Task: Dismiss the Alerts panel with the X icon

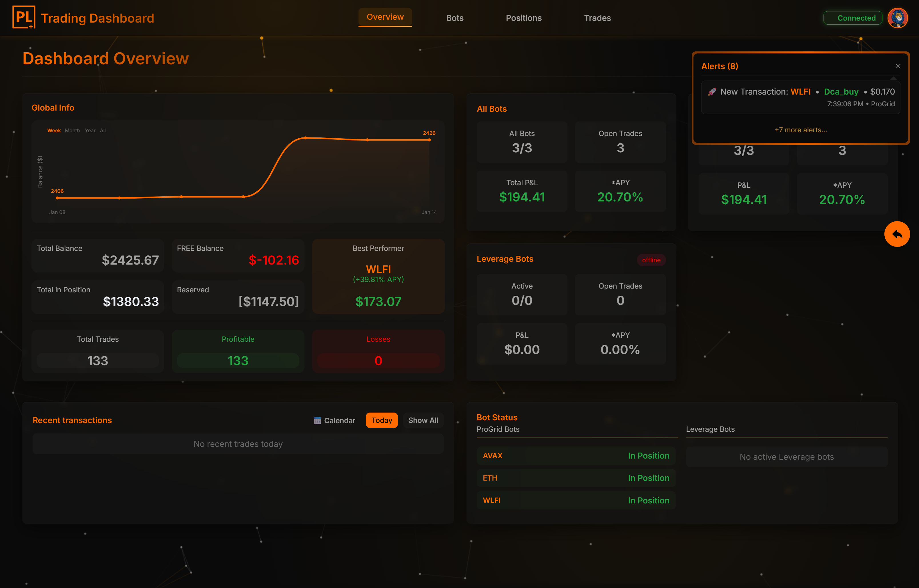Action: pos(898,66)
